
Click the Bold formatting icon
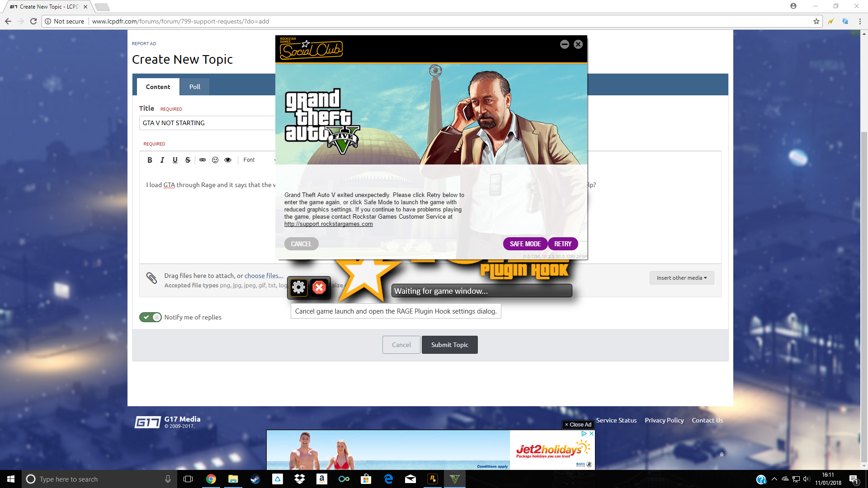150,160
